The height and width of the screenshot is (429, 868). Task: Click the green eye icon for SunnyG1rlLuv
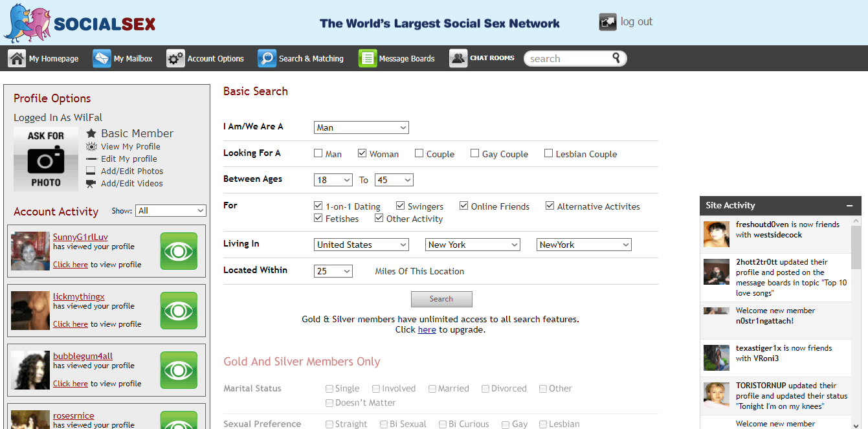click(x=179, y=251)
